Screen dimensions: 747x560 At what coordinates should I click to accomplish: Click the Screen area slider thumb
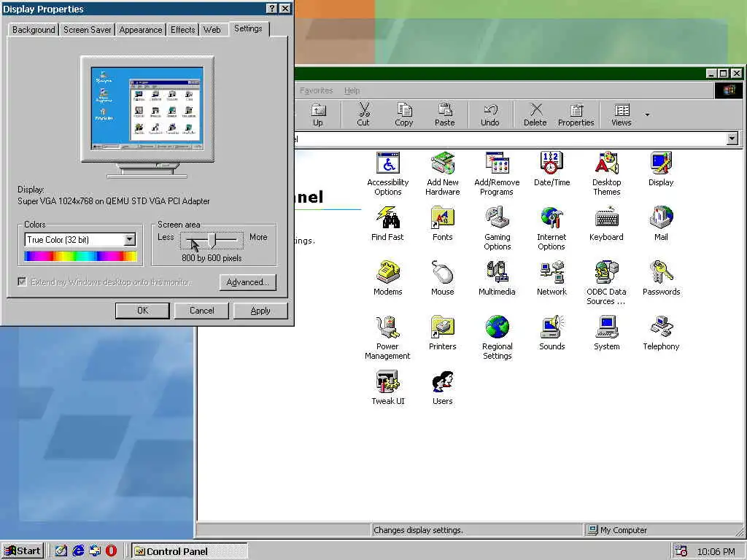(212, 241)
